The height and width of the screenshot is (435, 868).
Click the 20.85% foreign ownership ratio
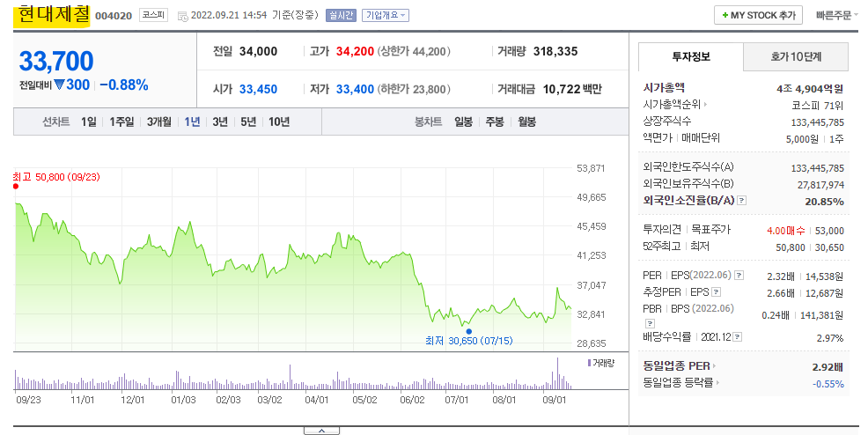tap(824, 202)
